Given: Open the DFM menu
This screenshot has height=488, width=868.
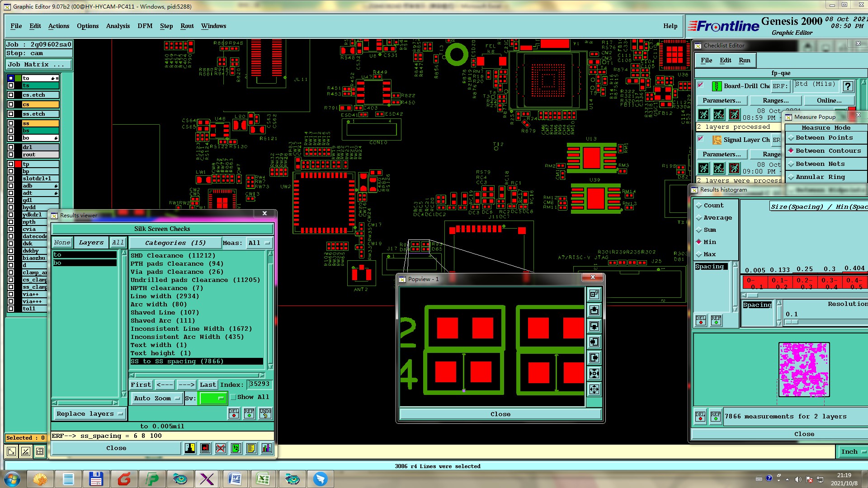Looking at the screenshot, I should [145, 26].
